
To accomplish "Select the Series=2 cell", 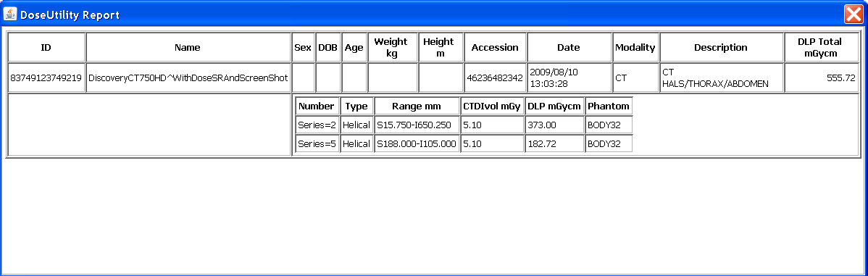I will click(x=317, y=125).
